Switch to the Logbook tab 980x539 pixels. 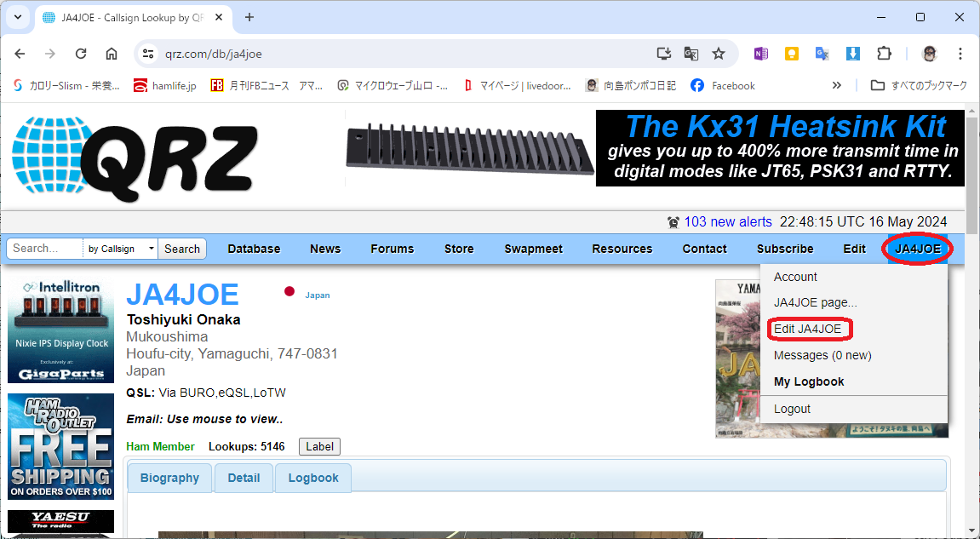[313, 478]
